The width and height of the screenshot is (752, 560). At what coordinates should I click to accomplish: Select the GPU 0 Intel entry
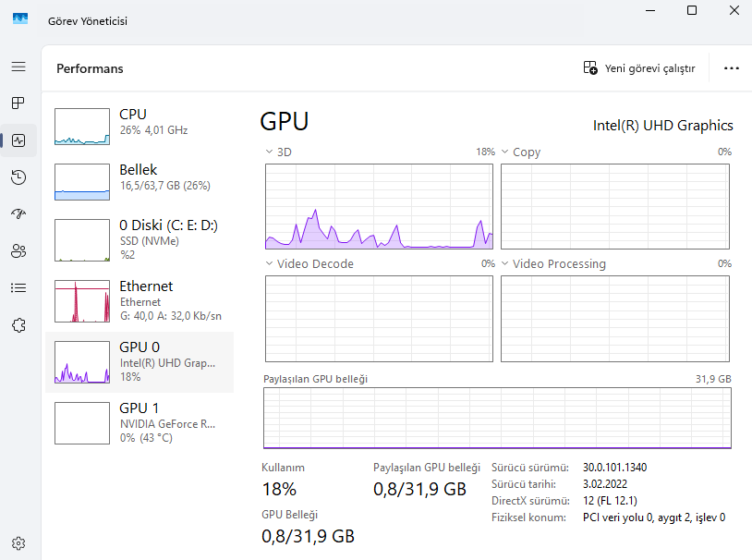tap(139, 362)
